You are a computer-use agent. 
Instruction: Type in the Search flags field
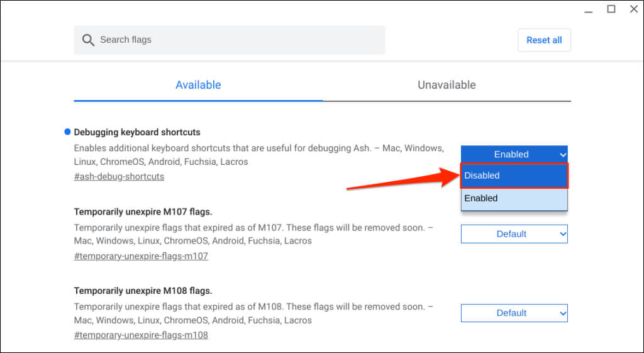[239, 40]
